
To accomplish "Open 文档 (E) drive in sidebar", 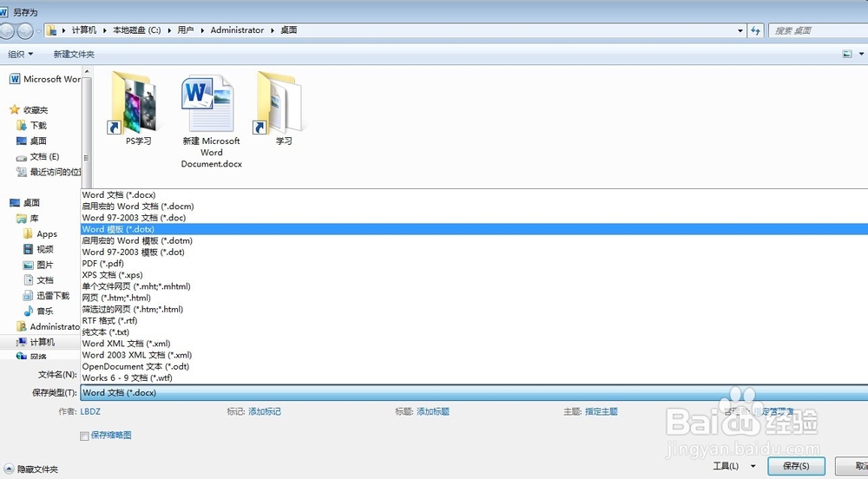I will point(37,156).
